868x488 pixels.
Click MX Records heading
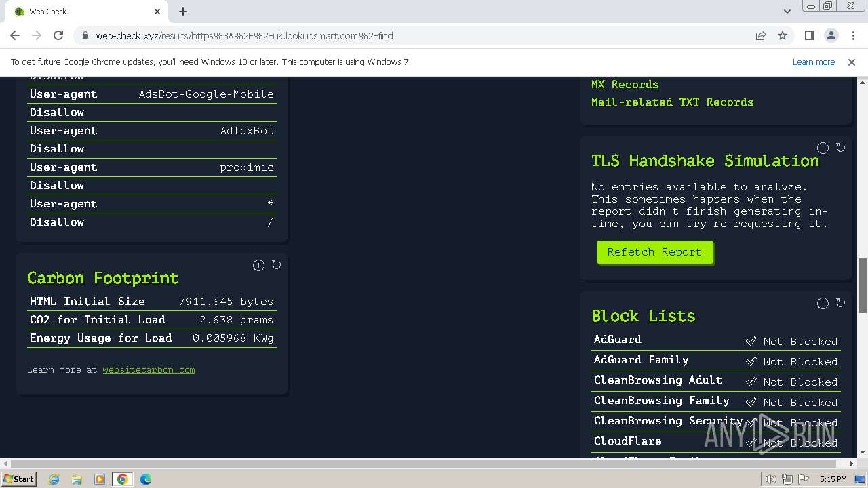[x=625, y=84]
